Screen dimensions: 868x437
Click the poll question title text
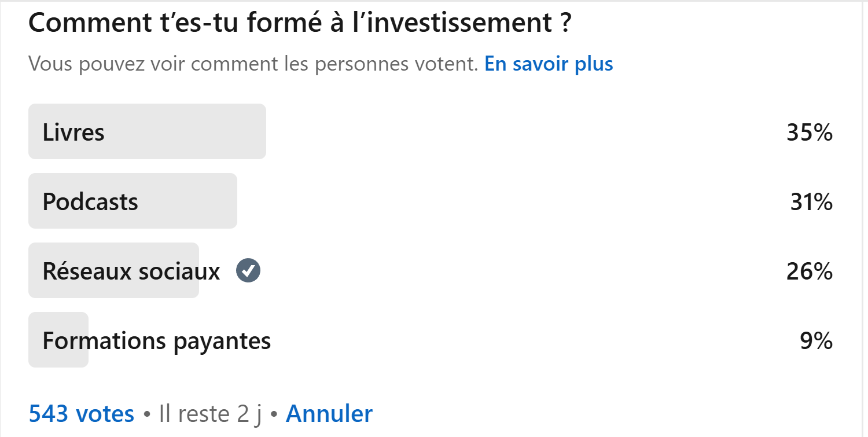300,23
